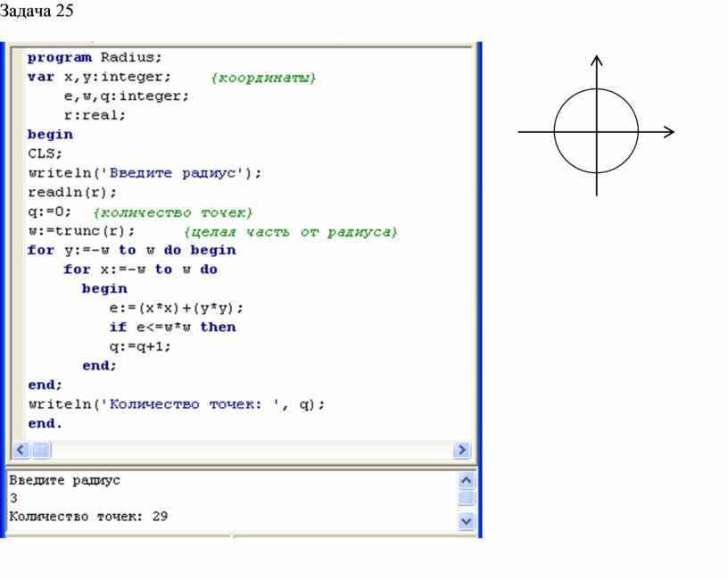Click the 'w:=trunc(r);' line
The width and height of the screenshot is (728, 581).
tap(81, 231)
